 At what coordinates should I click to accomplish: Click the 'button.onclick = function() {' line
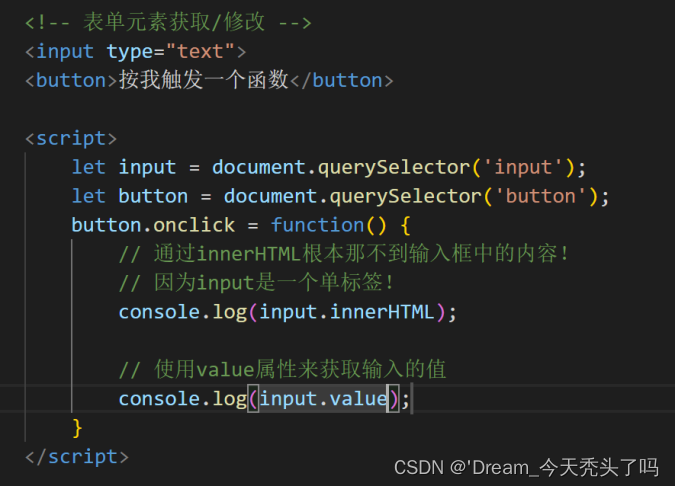click(x=241, y=225)
